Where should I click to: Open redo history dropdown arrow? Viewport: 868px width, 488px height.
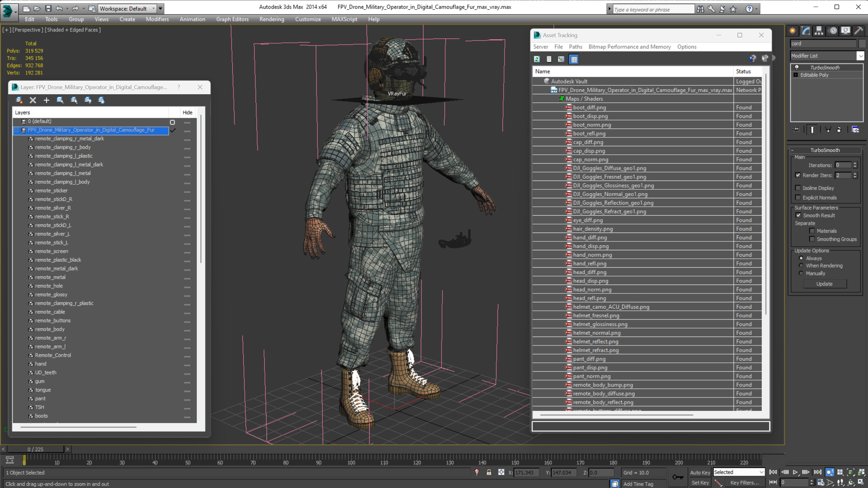click(83, 9)
